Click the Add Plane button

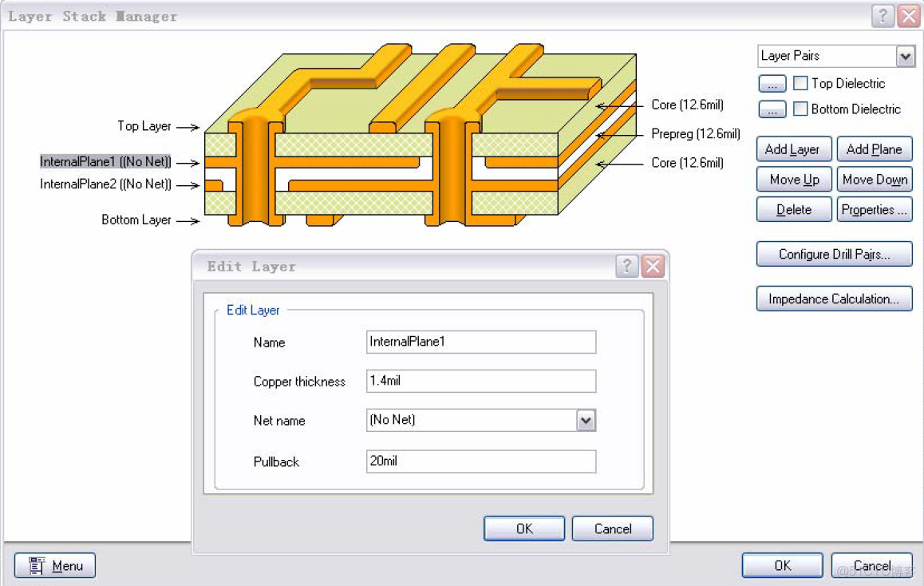[x=875, y=149]
